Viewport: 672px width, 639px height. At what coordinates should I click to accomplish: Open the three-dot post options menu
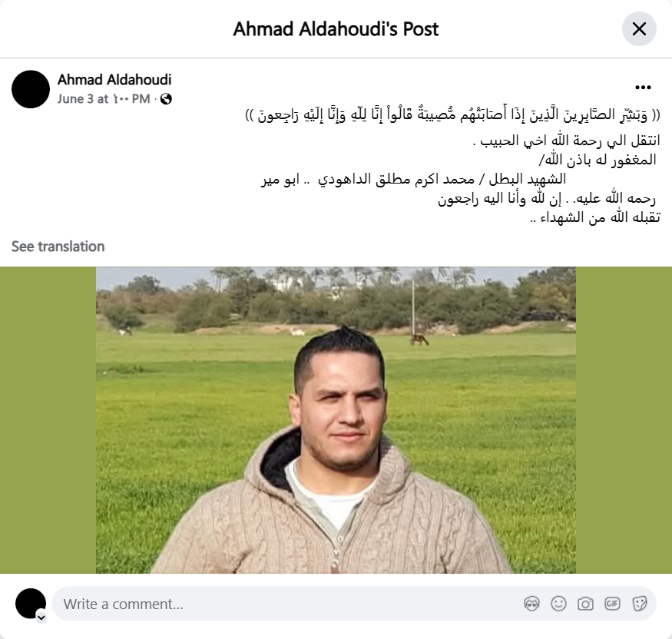[x=643, y=88]
